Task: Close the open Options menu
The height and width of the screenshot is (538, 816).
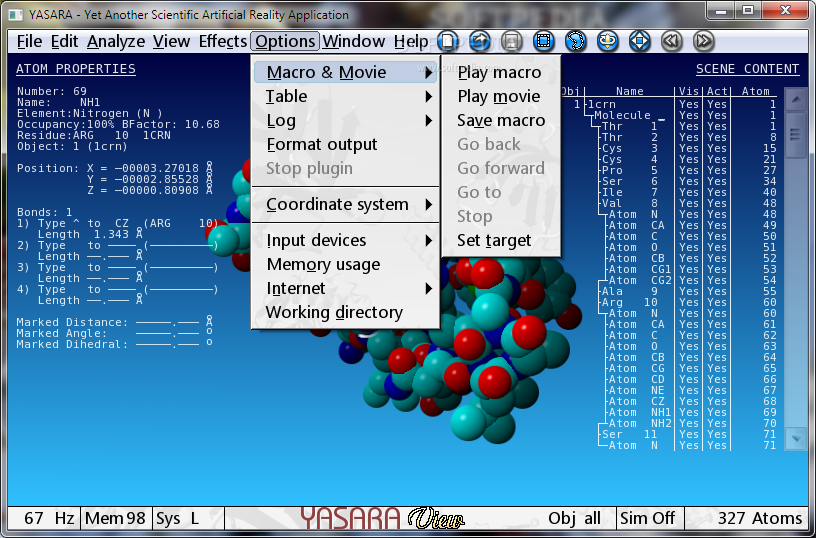Action: click(x=285, y=41)
